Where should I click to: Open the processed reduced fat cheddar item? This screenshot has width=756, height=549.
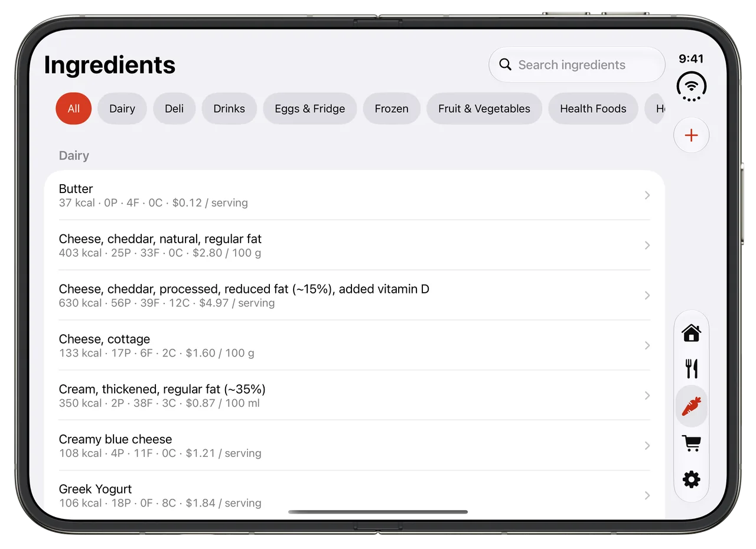click(244, 289)
